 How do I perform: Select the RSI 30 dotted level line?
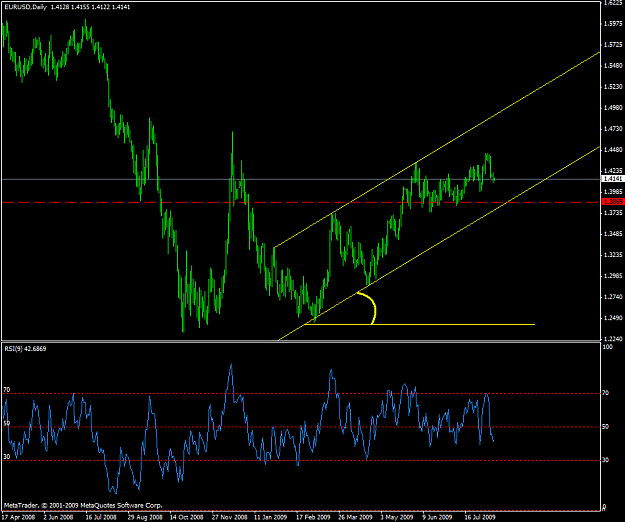pyautogui.click(x=301, y=461)
